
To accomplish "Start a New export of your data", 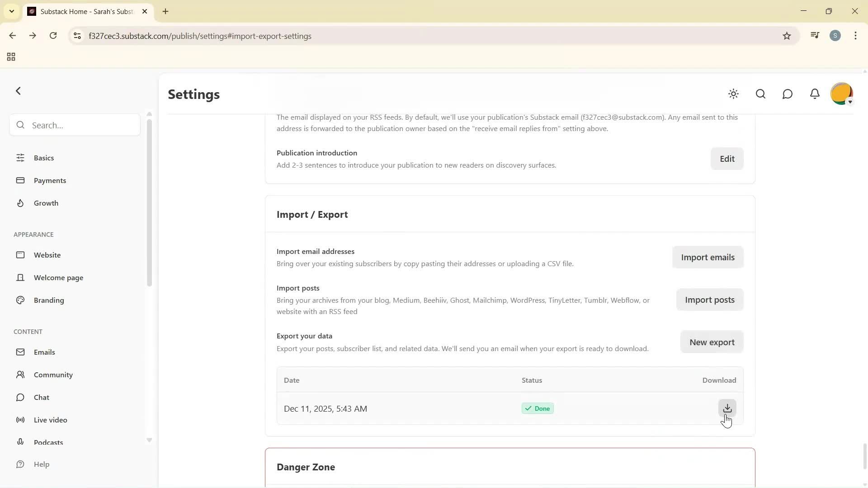I will (x=712, y=342).
